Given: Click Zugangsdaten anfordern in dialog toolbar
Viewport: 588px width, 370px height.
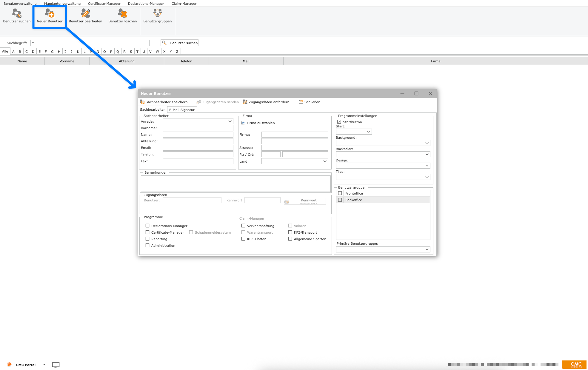Looking at the screenshot, I should (266, 102).
